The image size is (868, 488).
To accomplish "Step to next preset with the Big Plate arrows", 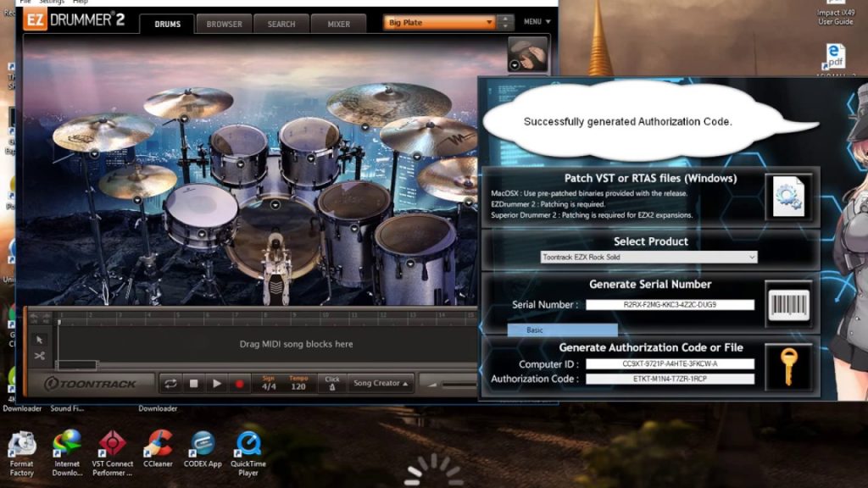I will (505, 25).
